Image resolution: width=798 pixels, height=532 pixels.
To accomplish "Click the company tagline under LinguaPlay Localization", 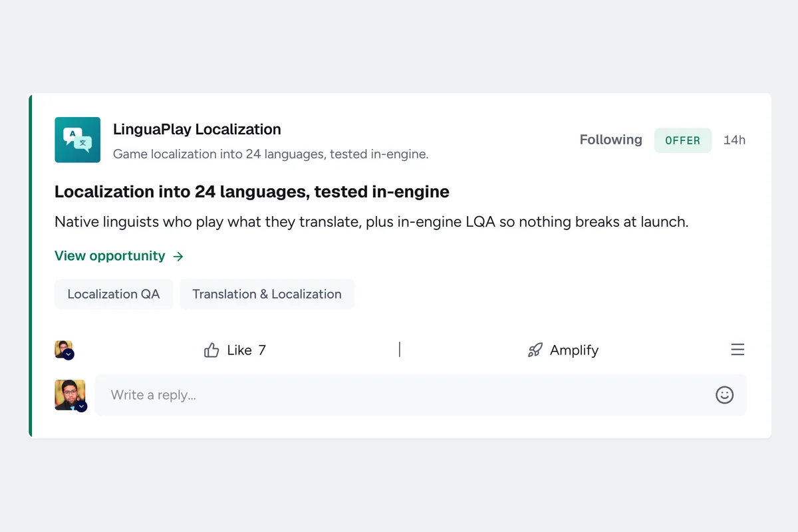I will 271,154.
